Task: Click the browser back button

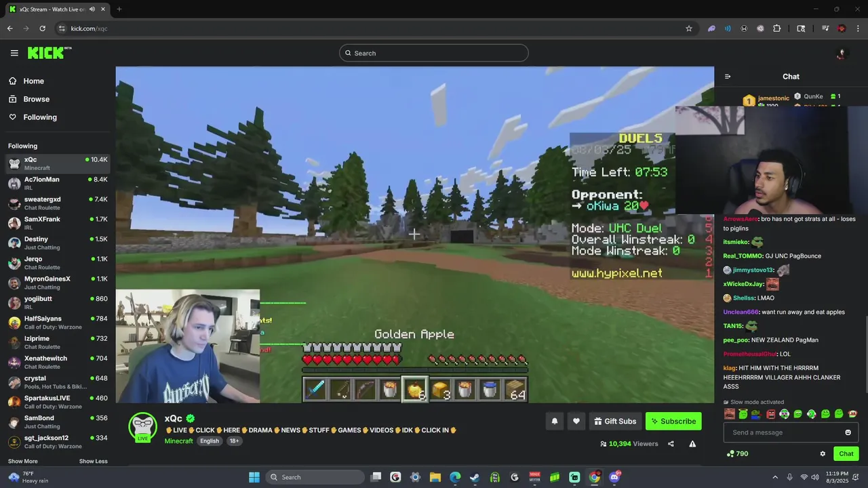Action: [9, 28]
